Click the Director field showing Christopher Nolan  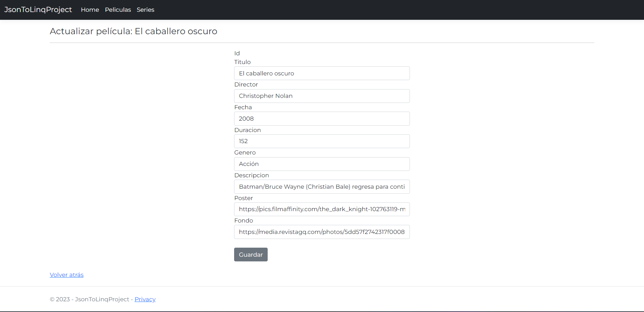pyautogui.click(x=321, y=96)
